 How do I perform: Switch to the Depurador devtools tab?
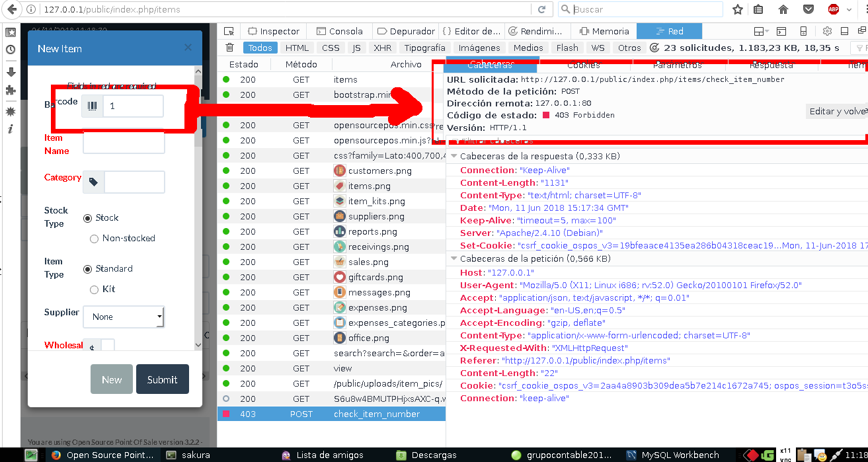point(406,31)
